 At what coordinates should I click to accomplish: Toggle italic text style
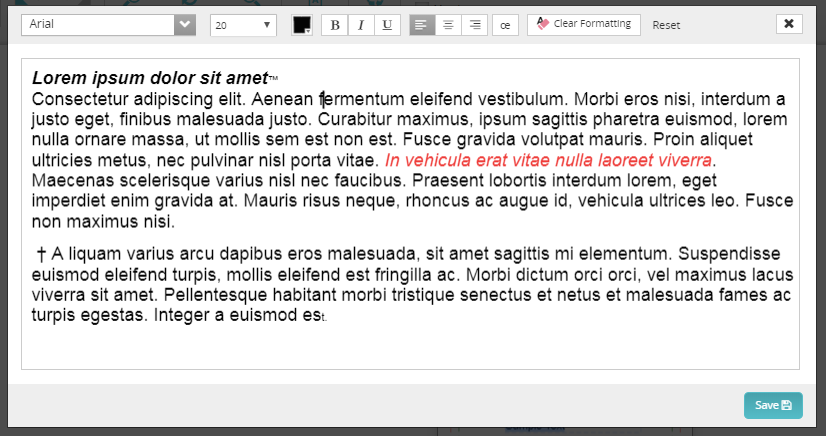pyautogui.click(x=361, y=25)
